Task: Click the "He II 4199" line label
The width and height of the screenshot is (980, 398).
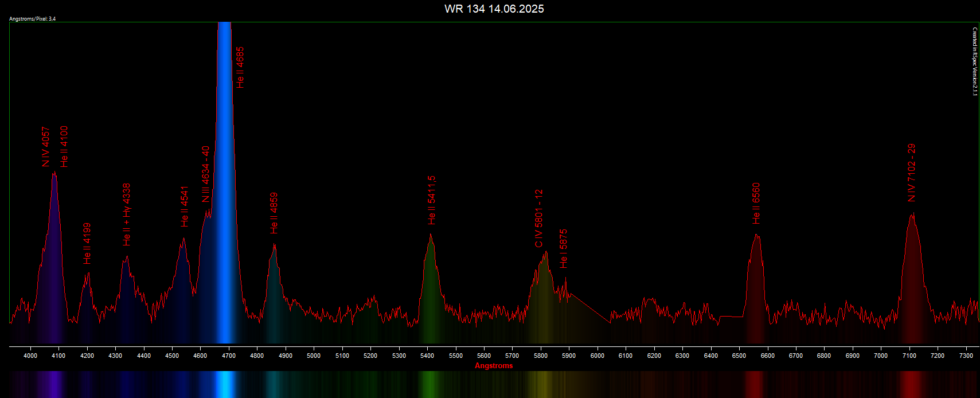Action: click(87, 244)
